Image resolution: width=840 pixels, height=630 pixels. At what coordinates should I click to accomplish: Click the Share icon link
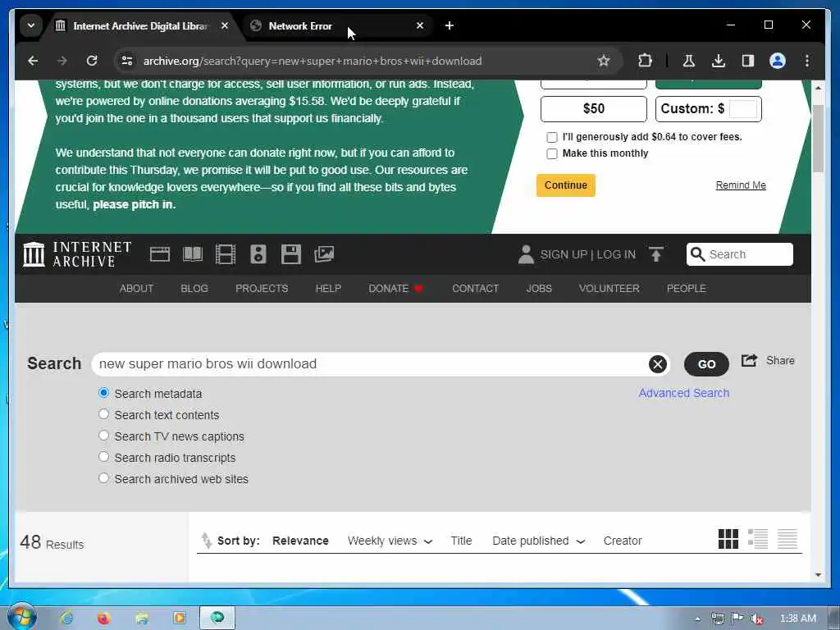click(768, 361)
